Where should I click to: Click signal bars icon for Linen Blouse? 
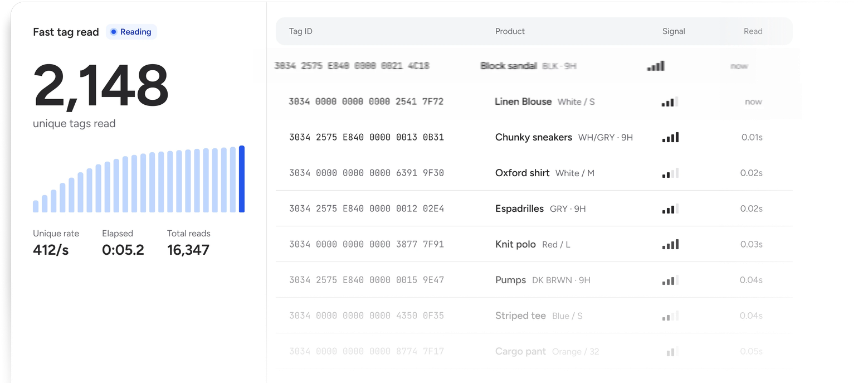[670, 101]
